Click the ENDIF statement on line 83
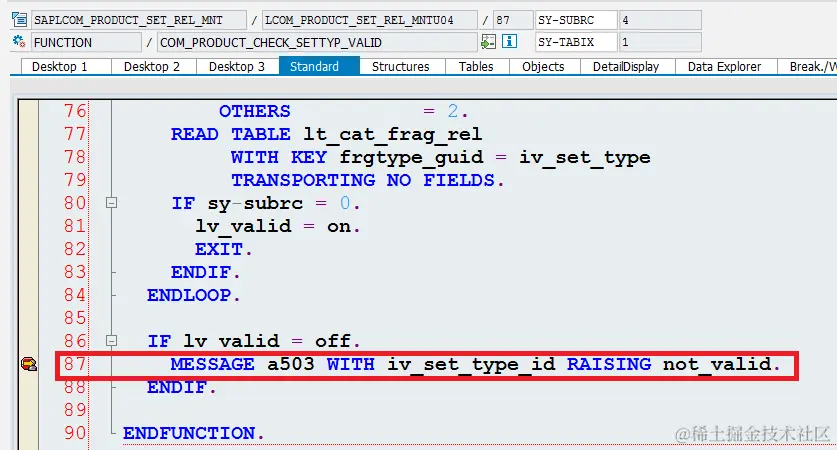 [201, 272]
